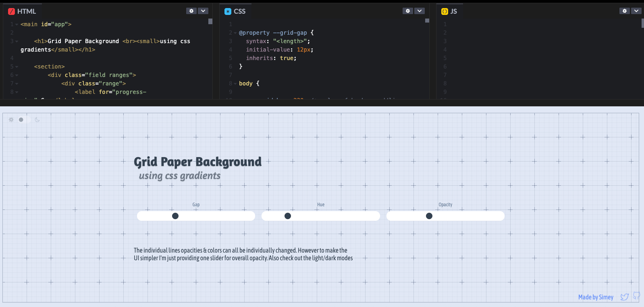Open the Made by Simey link
Image resolution: width=644 pixels, height=307 pixels.
[595, 297]
